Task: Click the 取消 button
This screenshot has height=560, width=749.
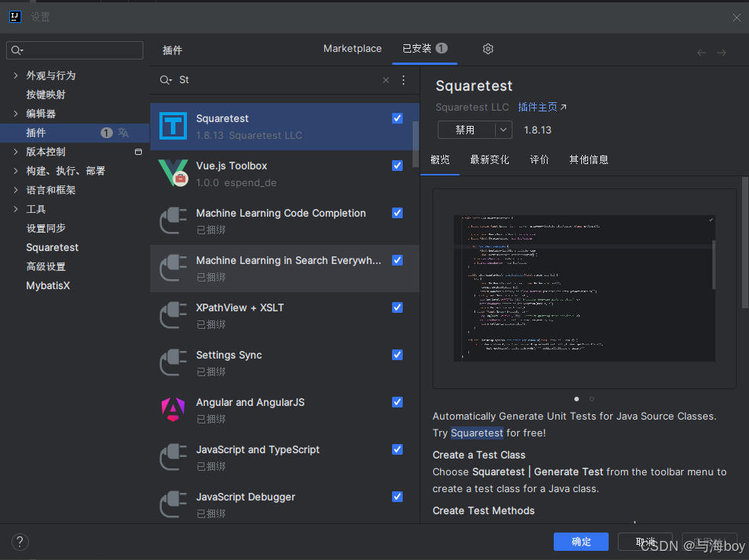Action: 645,542
